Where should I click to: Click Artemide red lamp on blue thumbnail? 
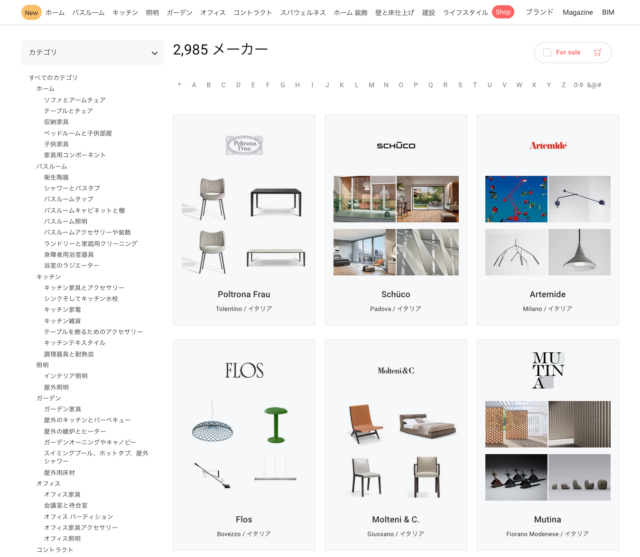click(516, 199)
